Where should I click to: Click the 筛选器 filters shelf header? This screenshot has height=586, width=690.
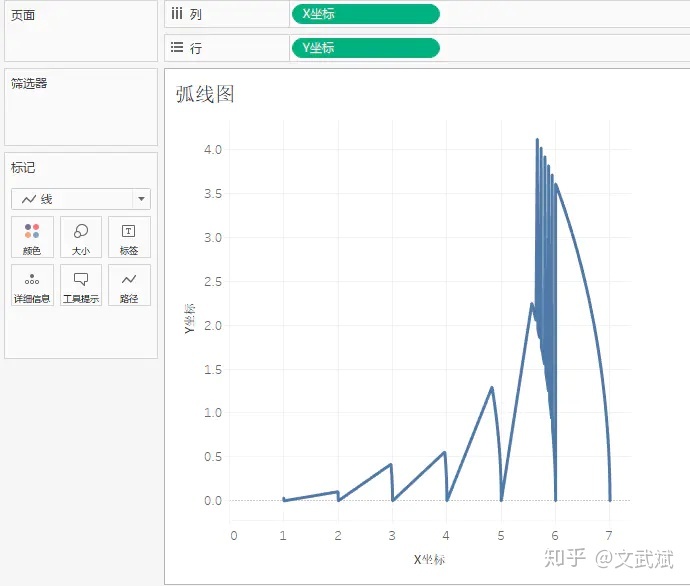pos(29,83)
